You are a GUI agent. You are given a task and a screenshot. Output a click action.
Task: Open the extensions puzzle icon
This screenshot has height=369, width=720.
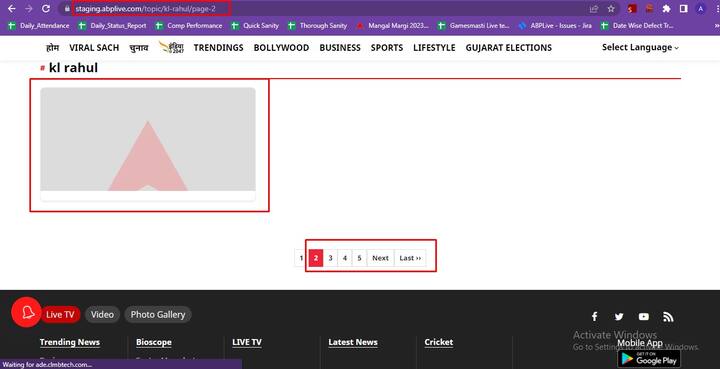(x=666, y=9)
